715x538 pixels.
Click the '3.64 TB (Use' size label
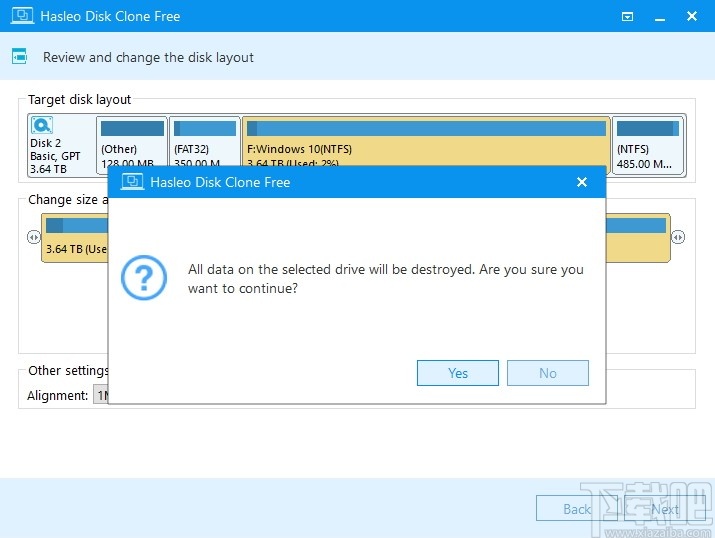76,249
